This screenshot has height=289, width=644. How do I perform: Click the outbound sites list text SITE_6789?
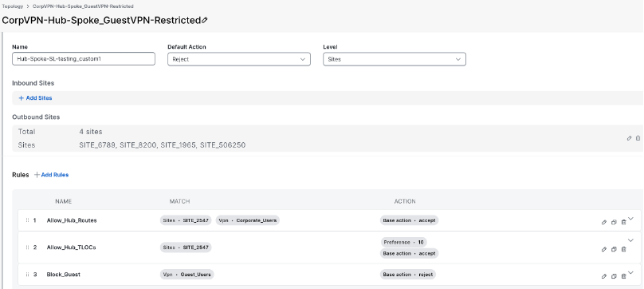[98, 145]
